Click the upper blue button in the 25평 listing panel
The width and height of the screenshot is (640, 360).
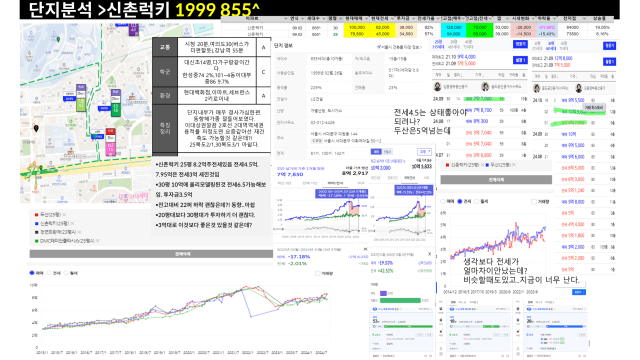click(x=520, y=44)
